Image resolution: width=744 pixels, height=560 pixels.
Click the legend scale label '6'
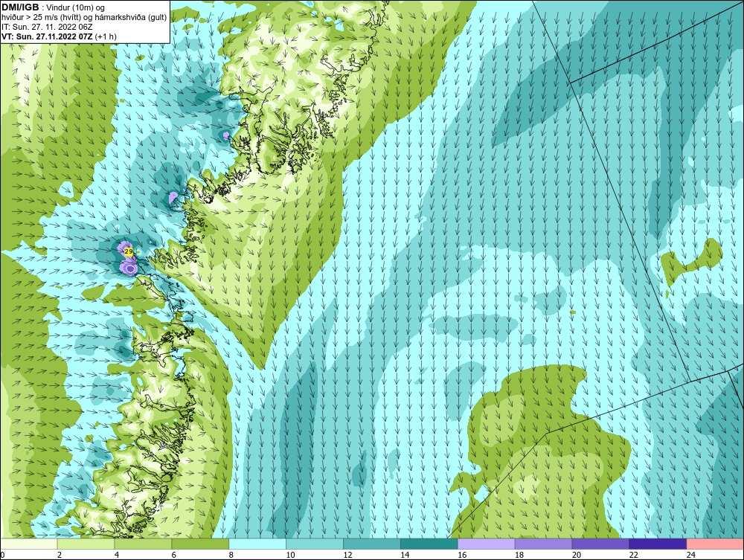pyautogui.click(x=173, y=555)
